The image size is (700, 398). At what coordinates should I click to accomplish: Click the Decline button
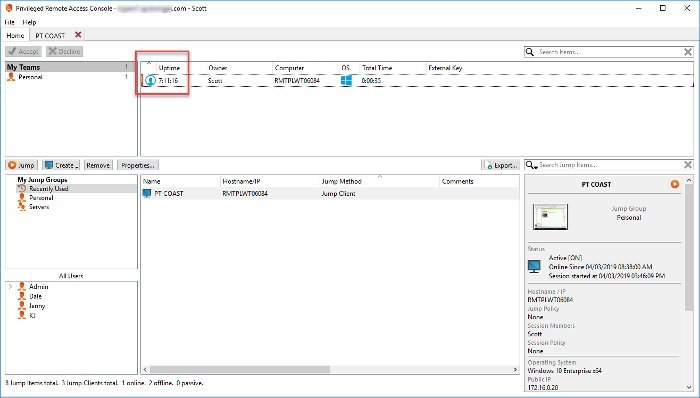[x=64, y=51]
